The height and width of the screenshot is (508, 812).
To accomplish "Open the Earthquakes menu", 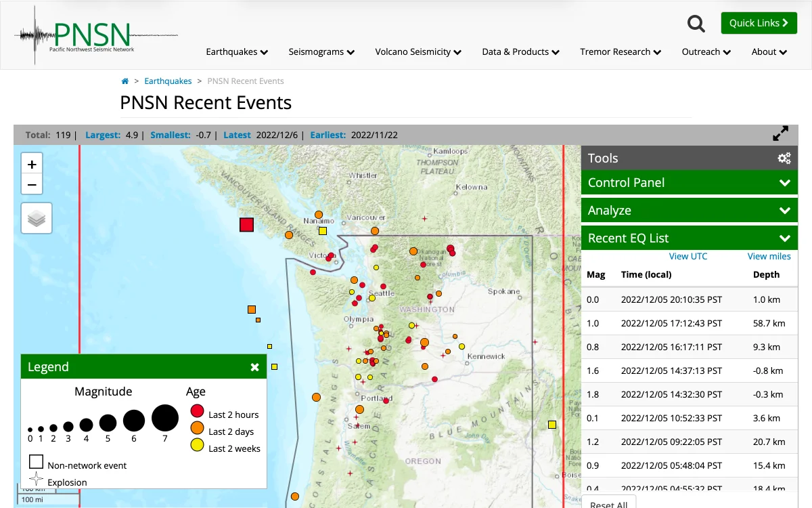I will 237,51.
